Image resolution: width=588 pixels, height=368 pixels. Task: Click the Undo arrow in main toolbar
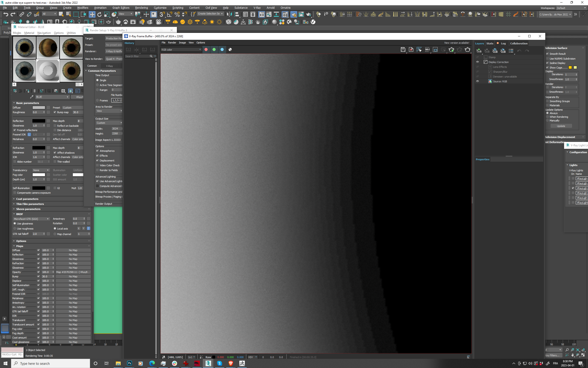pos(6,14)
